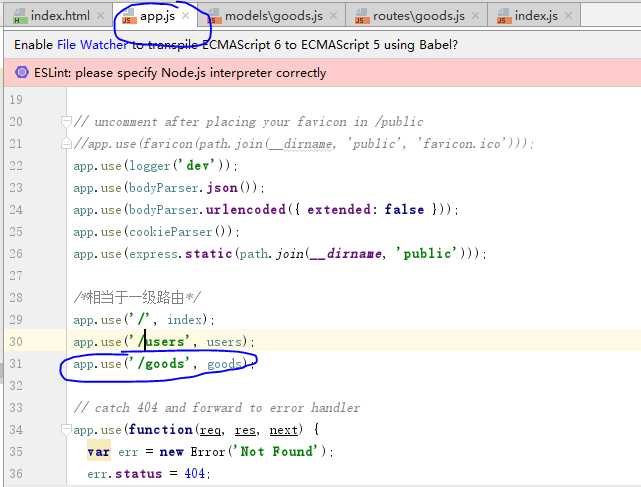
Task: Click line number 36 in the gutter
Action: [16, 474]
